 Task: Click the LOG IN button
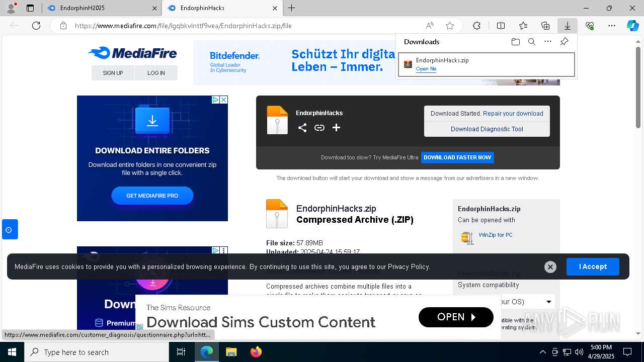[156, 73]
